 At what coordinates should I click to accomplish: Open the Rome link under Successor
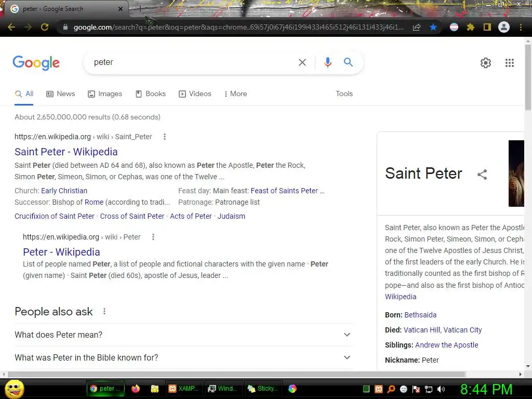click(94, 202)
